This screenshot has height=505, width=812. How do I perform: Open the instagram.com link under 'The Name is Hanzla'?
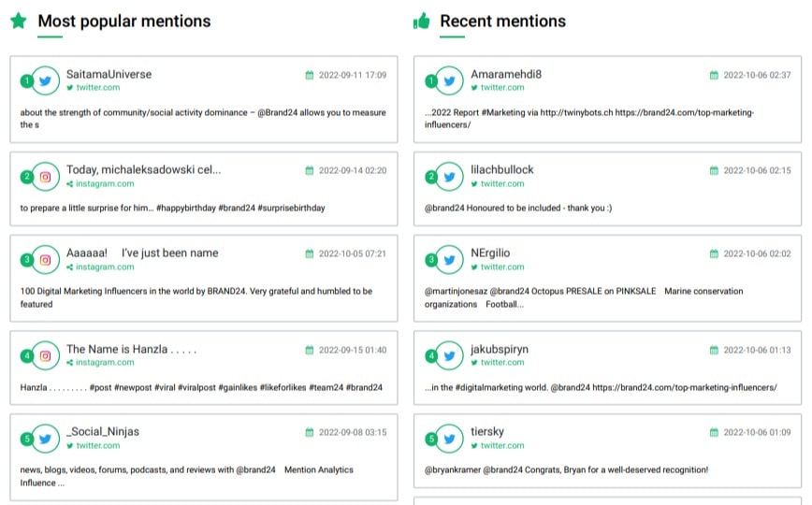tap(105, 363)
